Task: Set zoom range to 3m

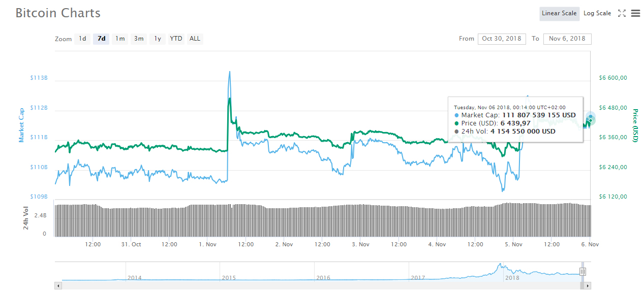Action: click(x=139, y=39)
